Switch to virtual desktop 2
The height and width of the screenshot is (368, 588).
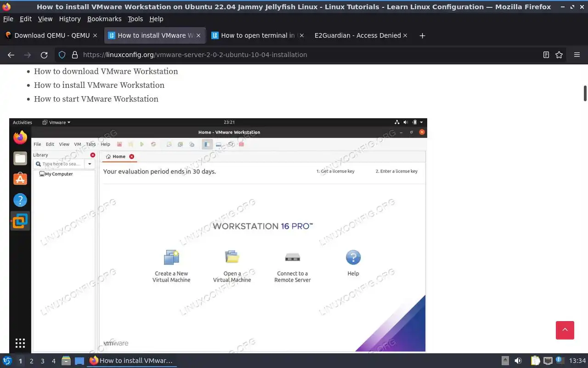pos(31,361)
